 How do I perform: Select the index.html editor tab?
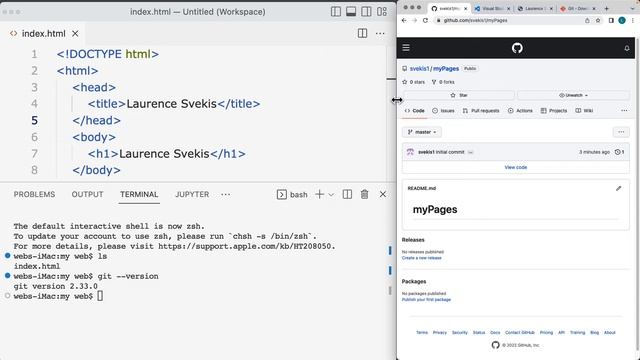pyautogui.click(x=43, y=33)
